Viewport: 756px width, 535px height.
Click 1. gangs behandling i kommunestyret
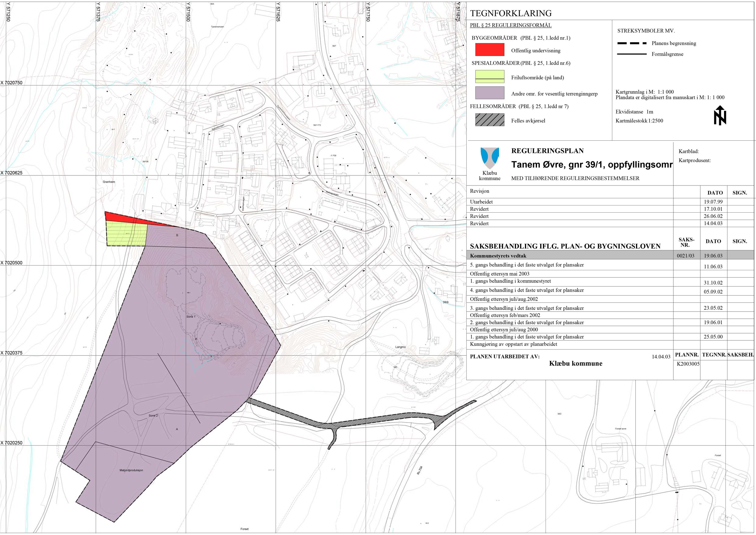coord(510,281)
